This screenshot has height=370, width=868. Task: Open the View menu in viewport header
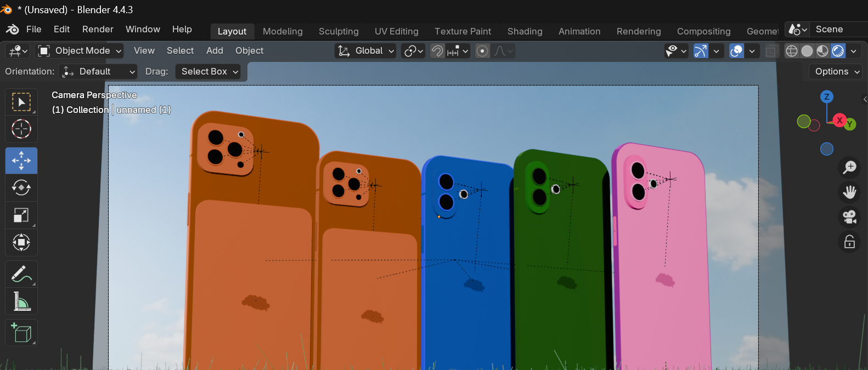pyautogui.click(x=144, y=51)
